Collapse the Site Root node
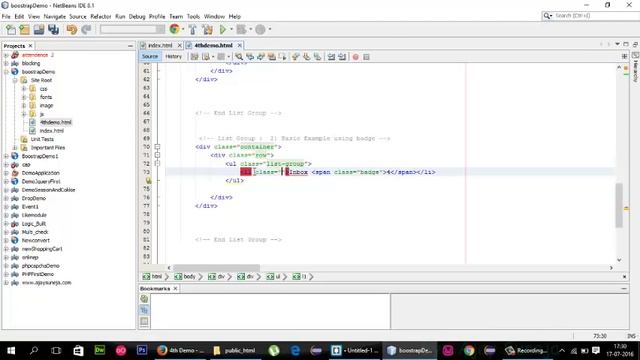The width and height of the screenshot is (640, 360). coord(15,80)
